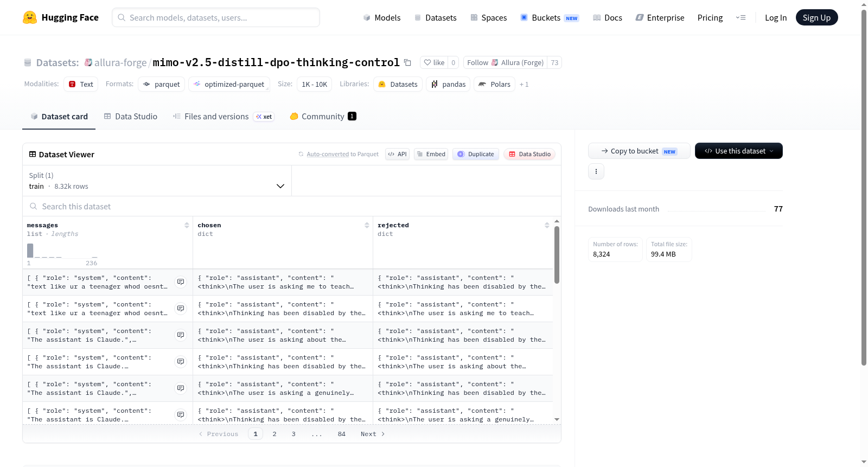Sort the rejected column
The height and width of the screenshot is (467, 868).
547,225
